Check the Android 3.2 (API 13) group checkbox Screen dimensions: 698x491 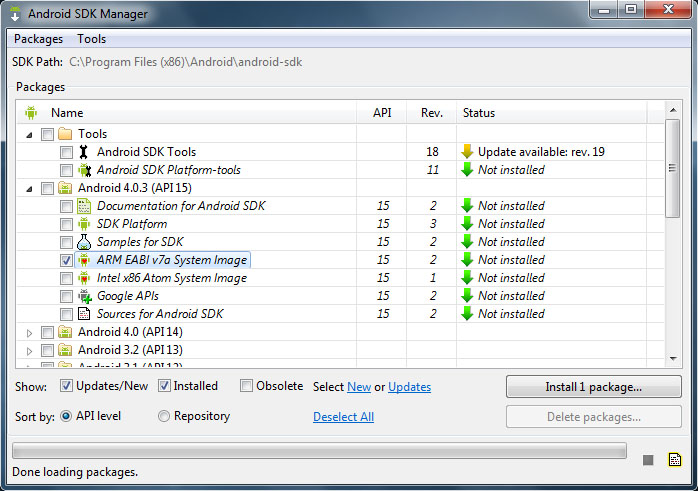47,350
